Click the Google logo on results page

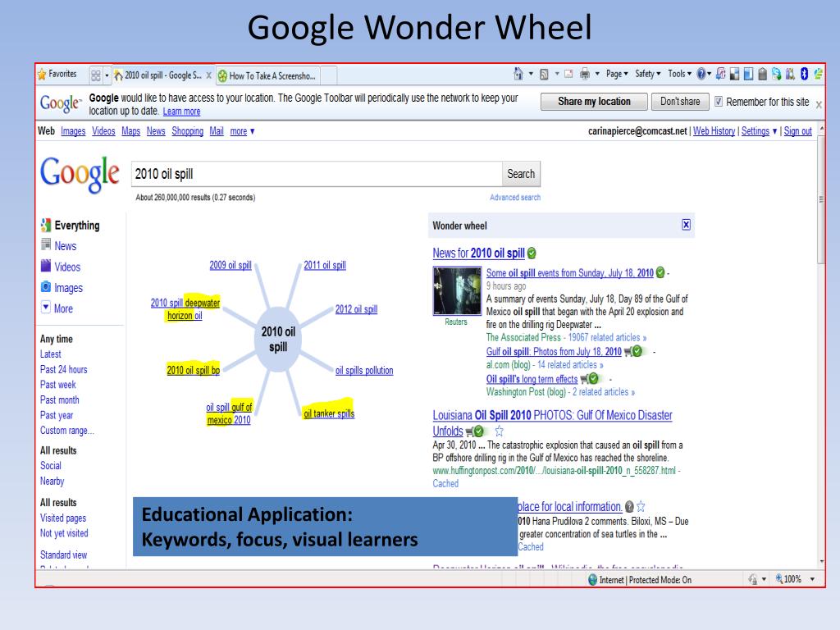(80, 174)
